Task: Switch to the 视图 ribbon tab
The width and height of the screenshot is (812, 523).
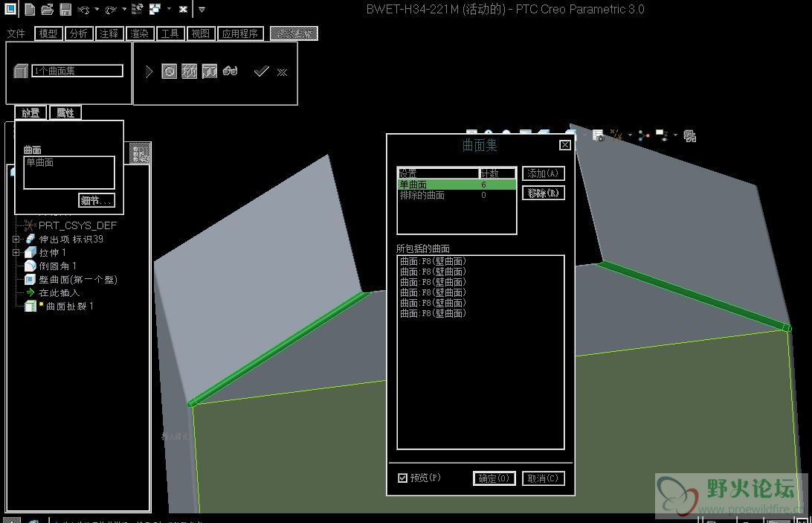Action: click(201, 33)
